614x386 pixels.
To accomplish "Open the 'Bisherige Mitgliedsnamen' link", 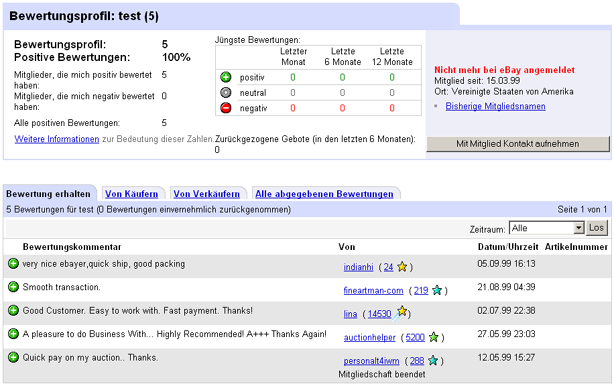I will pyautogui.click(x=495, y=106).
